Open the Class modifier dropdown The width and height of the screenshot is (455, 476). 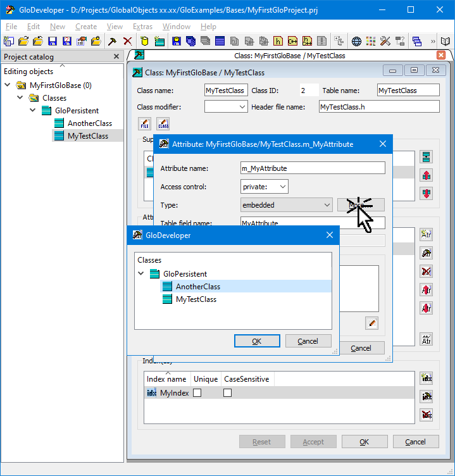tap(226, 107)
